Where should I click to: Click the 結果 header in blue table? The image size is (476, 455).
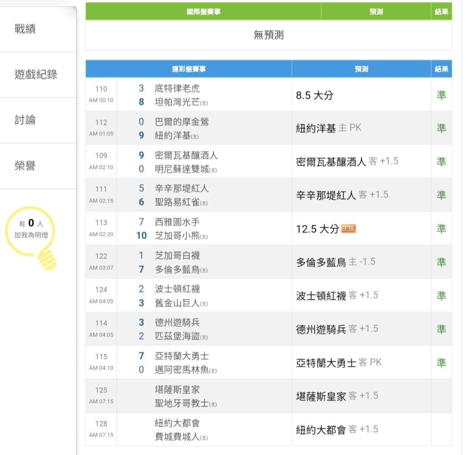[x=441, y=69]
